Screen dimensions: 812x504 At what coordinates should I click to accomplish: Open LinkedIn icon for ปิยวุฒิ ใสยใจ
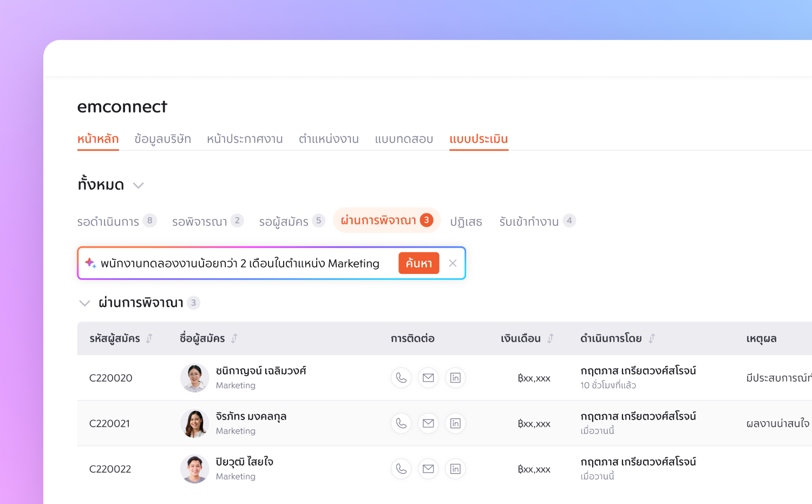(455, 469)
